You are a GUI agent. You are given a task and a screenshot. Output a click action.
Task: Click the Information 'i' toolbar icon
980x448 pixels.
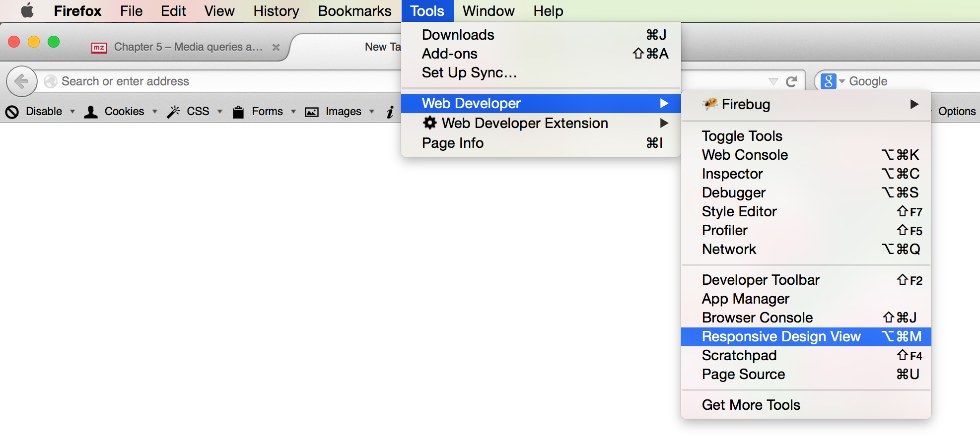(x=389, y=111)
